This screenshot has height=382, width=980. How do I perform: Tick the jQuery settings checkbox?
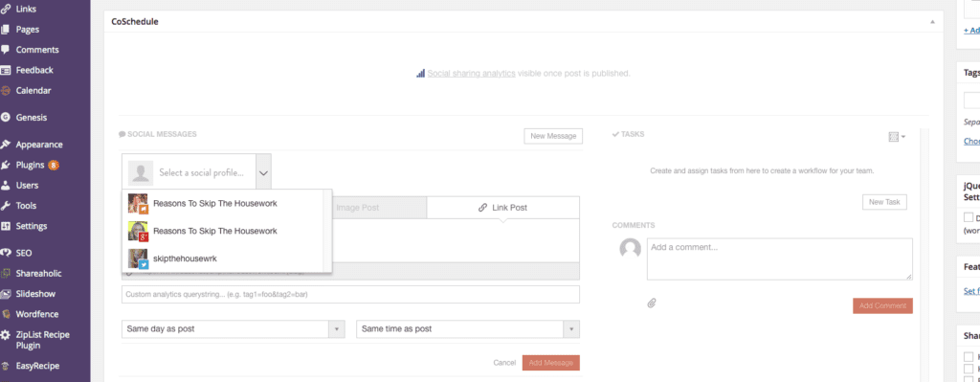969,217
